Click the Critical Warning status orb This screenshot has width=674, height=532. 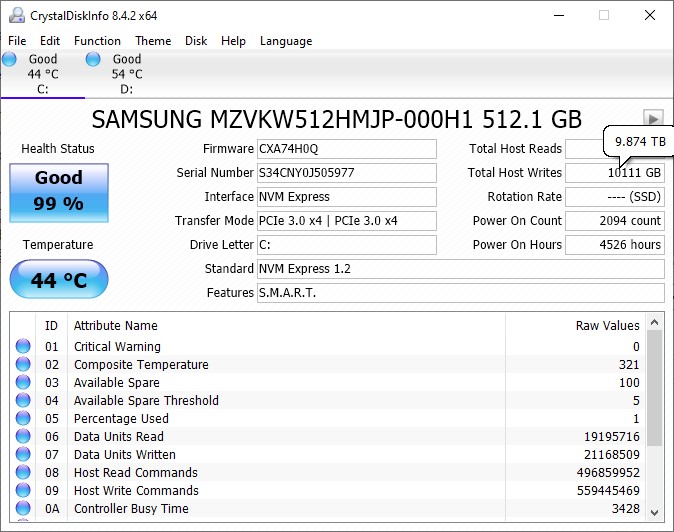click(x=23, y=346)
